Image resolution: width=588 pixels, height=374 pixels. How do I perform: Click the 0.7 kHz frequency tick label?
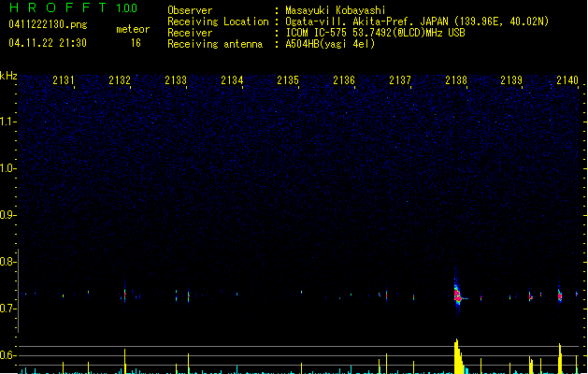(x=7, y=309)
